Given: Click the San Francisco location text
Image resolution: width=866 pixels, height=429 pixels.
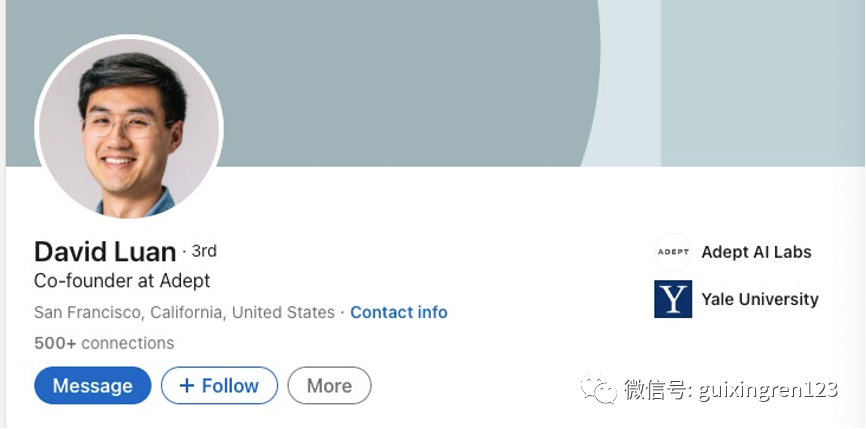Looking at the screenshot, I should click(x=184, y=312).
